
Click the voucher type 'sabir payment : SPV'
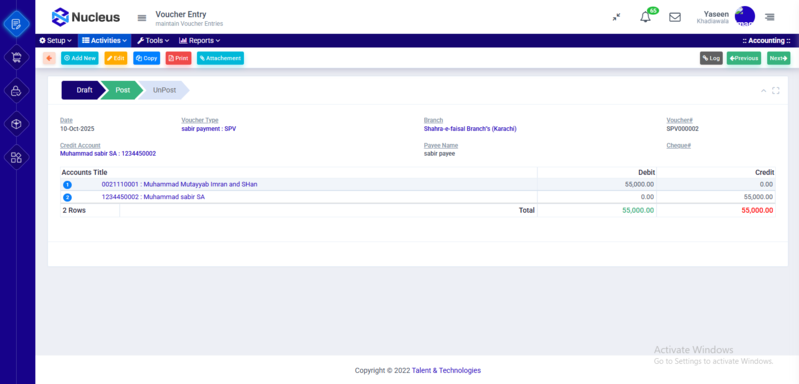[208, 129]
